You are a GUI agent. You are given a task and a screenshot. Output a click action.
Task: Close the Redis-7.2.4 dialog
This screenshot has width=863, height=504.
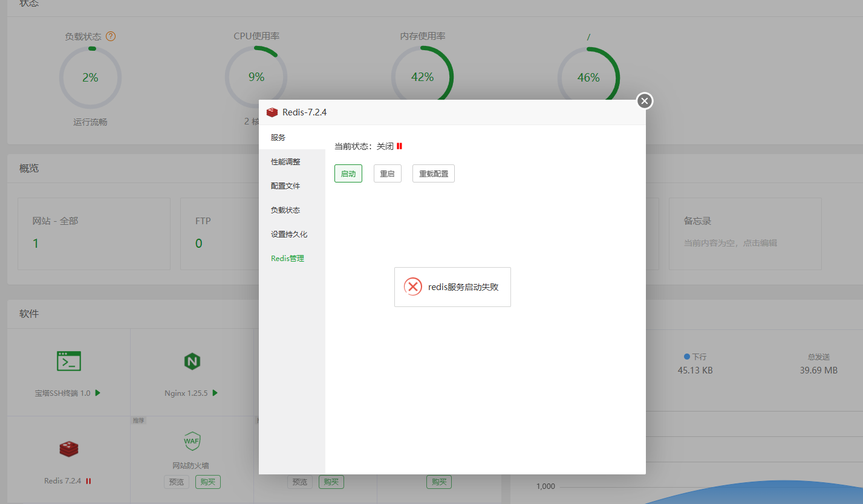[x=645, y=101]
